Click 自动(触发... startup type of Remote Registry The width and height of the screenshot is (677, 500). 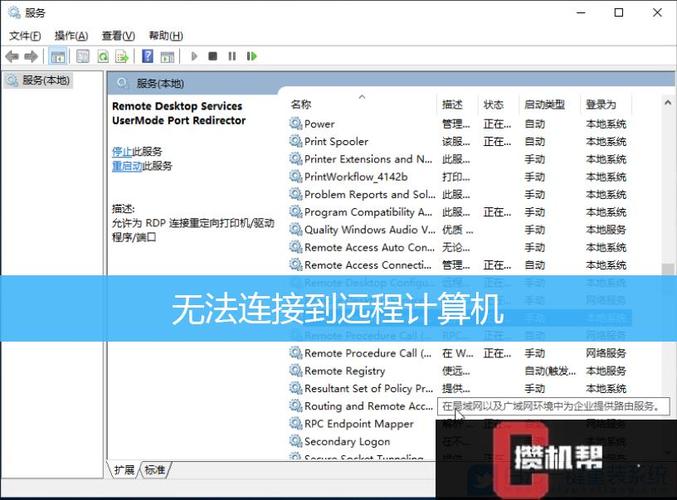point(550,371)
